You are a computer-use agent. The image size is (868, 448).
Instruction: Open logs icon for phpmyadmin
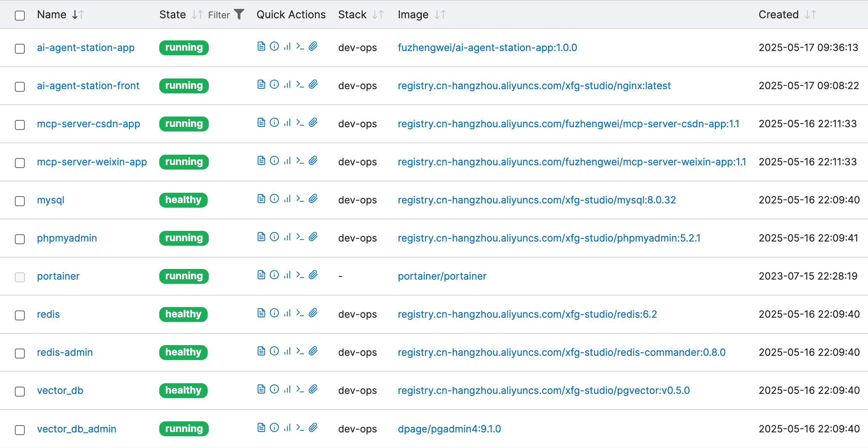tap(261, 237)
